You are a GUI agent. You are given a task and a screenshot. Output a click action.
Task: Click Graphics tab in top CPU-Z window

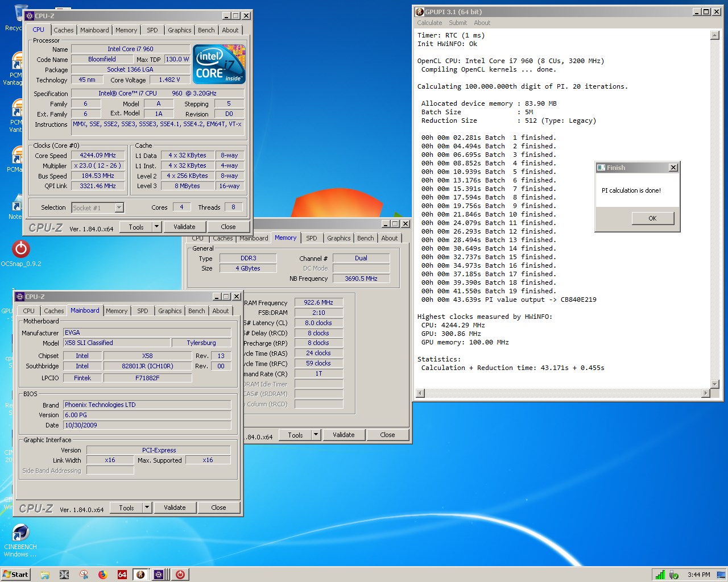click(180, 30)
